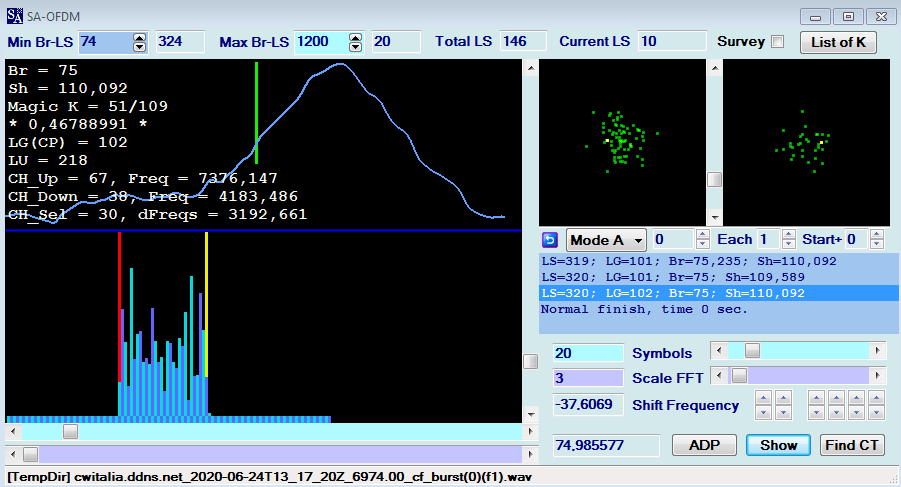Image resolution: width=901 pixels, height=487 pixels.
Task: Decrease the Each value with its down arrow
Action: (x=789, y=244)
